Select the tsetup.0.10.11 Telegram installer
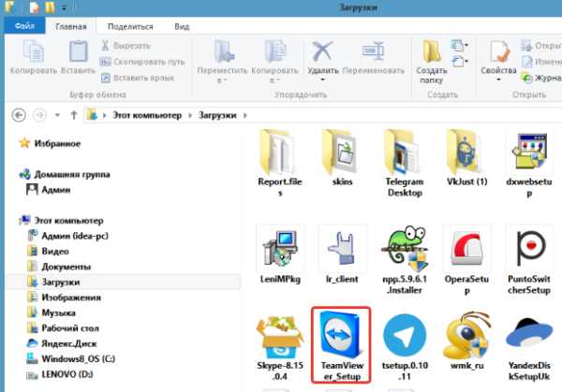Image resolution: width=562 pixels, height=392 pixels. pos(405,346)
